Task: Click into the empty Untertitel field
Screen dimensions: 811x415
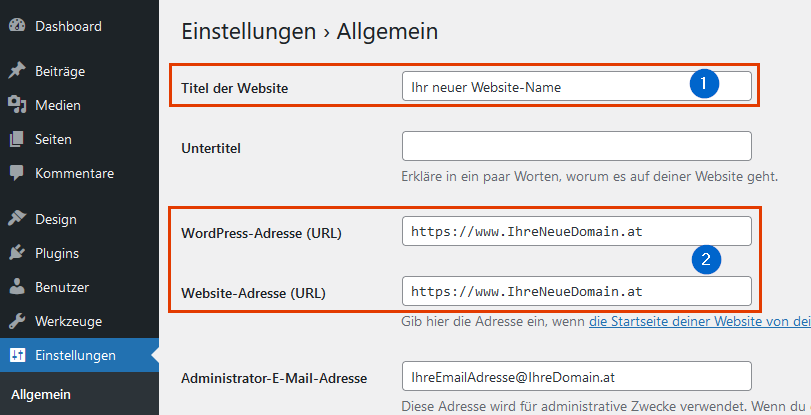Action: (x=577, y=146)
